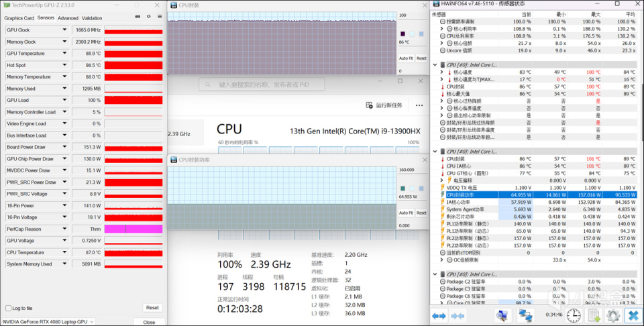Screen dimensions: 644x326
Task: Expand 核心温度与TJMAX row in HWiNFO
Action: [x=441, y=79]
